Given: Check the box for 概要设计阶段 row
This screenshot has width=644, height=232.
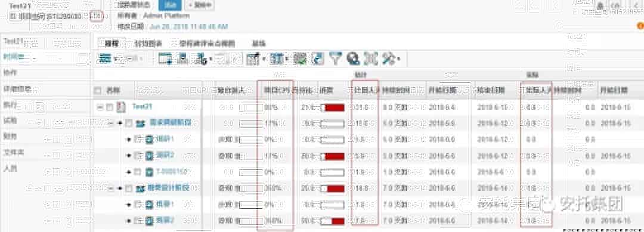Looking at the screenshot, I should pyautogui.click(x=129, y=188).
